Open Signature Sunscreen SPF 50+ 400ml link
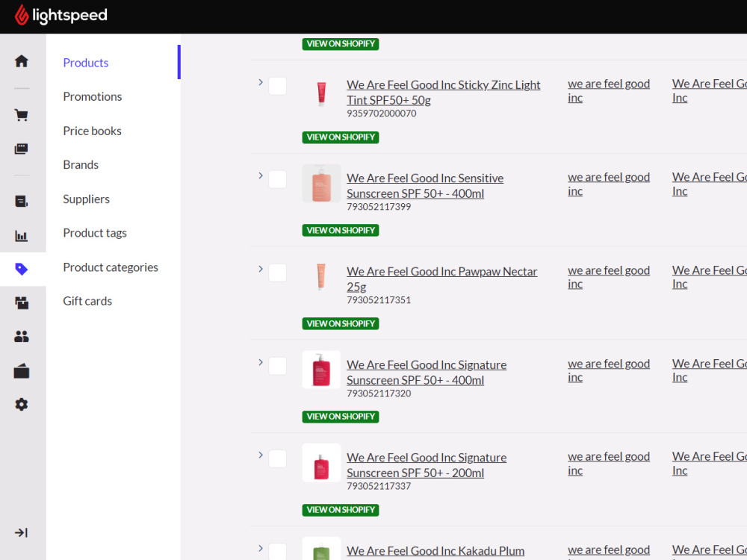Image resolution: width=747 pixels, height=560 pixels. click(x=427, y=373)
